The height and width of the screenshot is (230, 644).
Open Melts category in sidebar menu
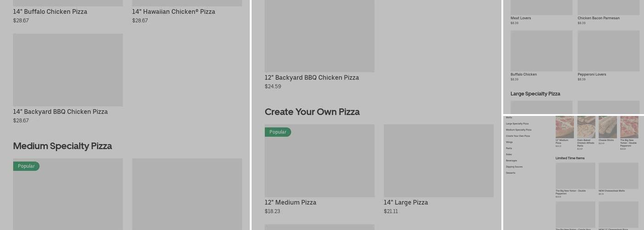pos(509,118)
